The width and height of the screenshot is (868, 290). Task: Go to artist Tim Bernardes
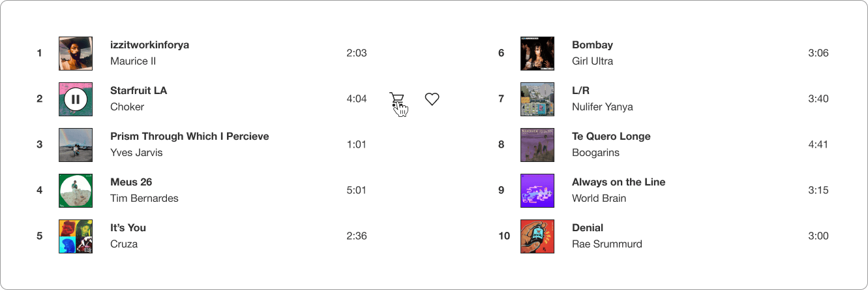click(144, 199)
